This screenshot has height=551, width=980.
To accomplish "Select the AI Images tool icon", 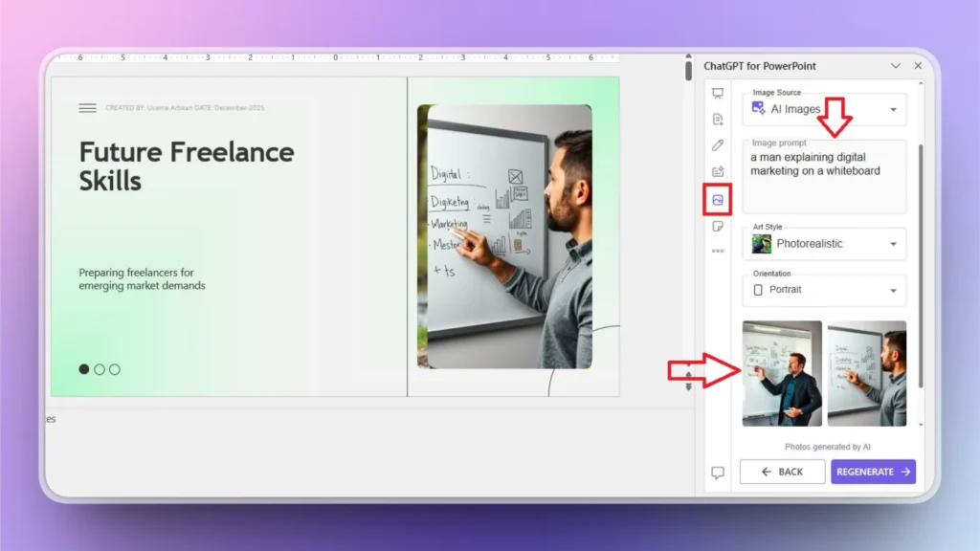I will (719, 200).
